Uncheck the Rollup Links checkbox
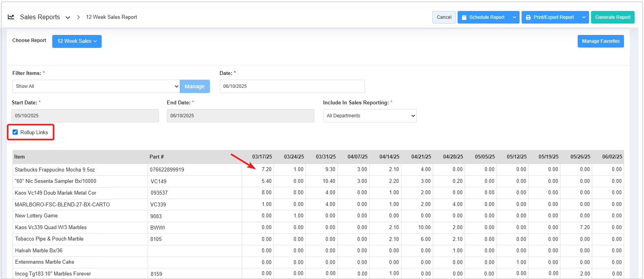Image resolution: width=644 pixels, height=279 pixels. (15, 132)
